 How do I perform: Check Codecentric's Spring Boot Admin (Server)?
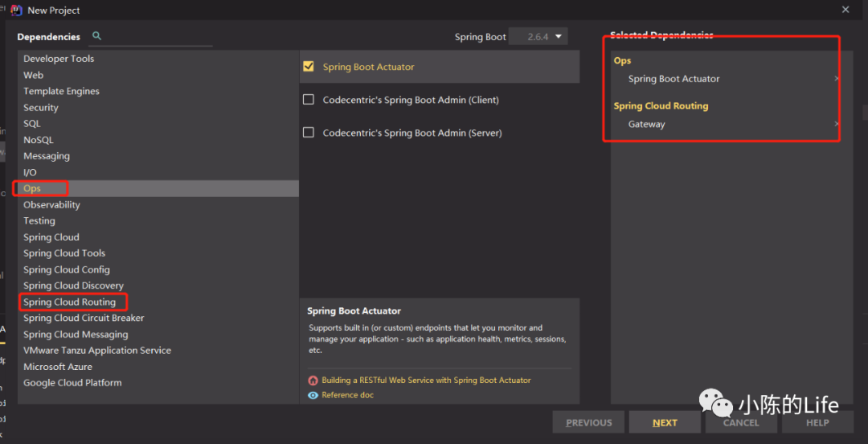(x=309, y=133)
